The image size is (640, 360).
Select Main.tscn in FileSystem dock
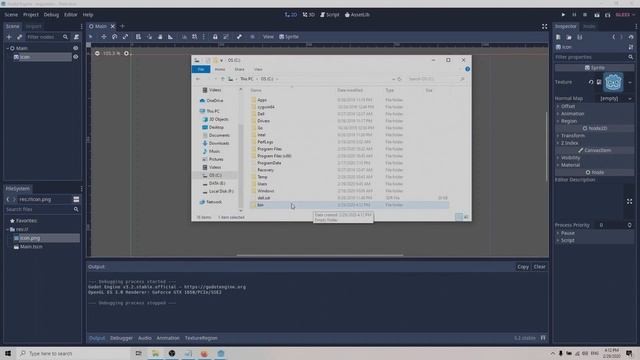31,247
